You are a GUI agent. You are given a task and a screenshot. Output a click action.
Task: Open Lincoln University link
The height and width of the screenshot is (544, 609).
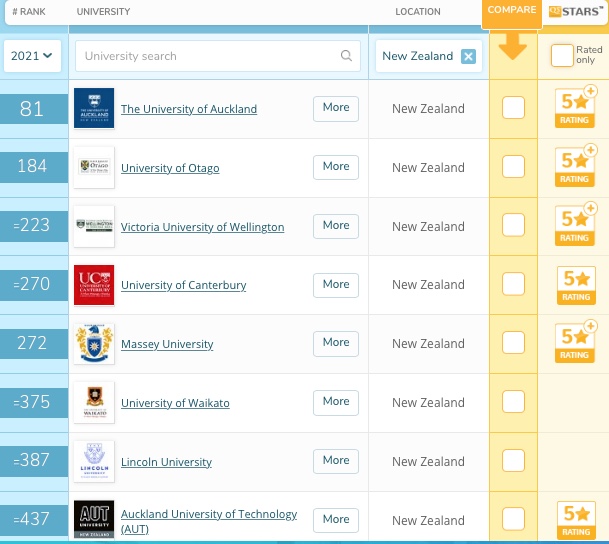(166, 462)
